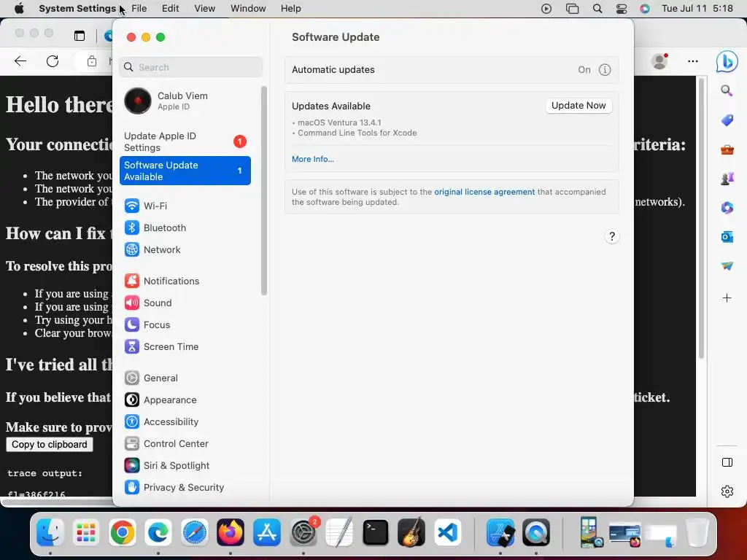Open Siri from the menu bar
Screen dimensions: 747x560
click(x=645, y=9)
